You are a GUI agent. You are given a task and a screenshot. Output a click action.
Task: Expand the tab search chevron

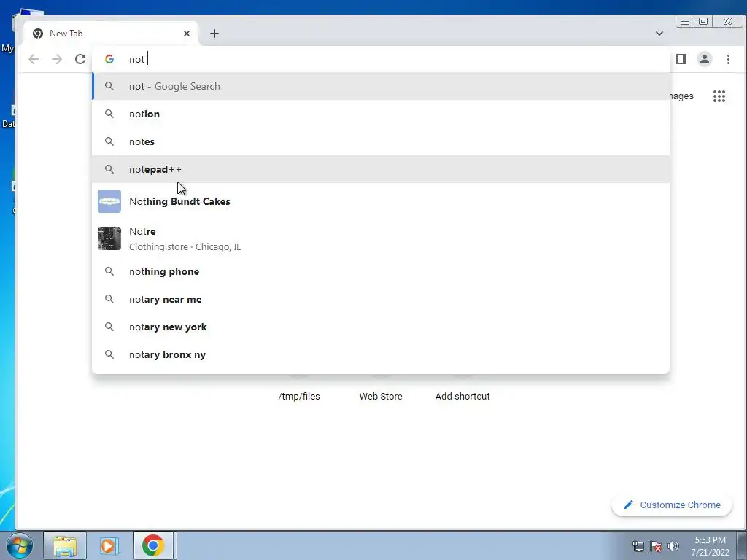(659, 34)
